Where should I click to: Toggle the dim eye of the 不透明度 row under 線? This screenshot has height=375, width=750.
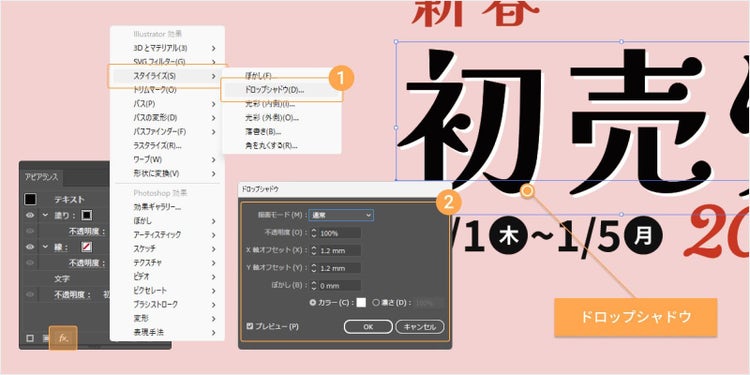(30, 263)
